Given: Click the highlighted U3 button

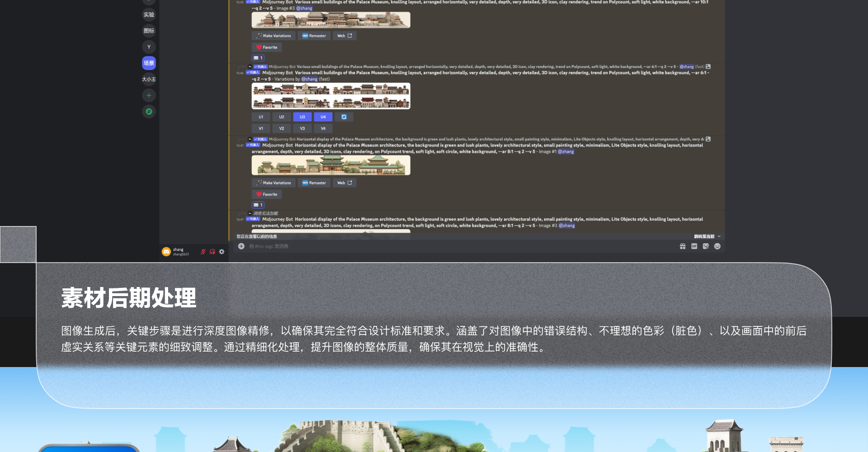Looking at the screenshot, I should [302, 117].
